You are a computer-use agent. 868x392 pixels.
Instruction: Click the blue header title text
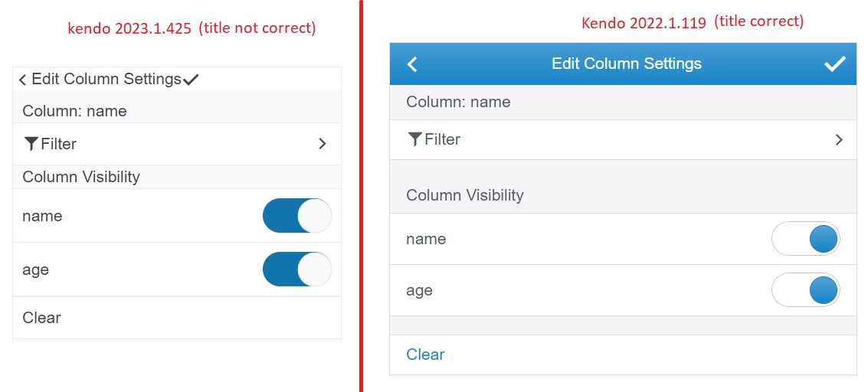click(x=626, y=64)
